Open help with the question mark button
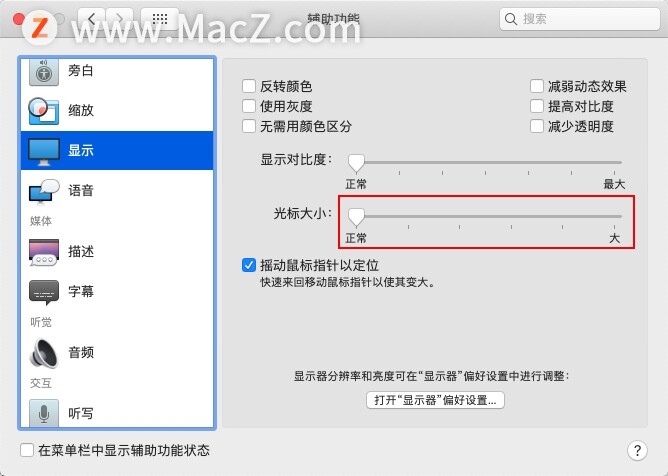The width and height of the screenshot is (668, 476). pos(637,450)
